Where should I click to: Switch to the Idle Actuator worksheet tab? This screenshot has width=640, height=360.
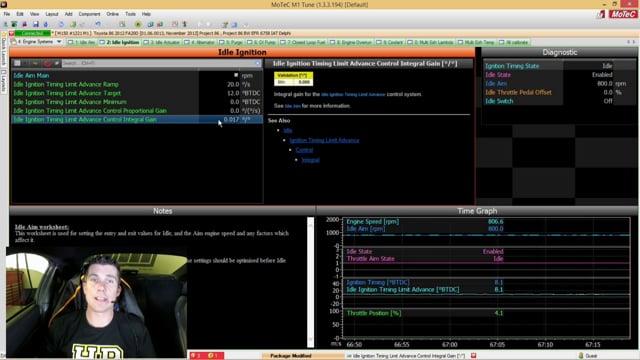tap(162, 42)
